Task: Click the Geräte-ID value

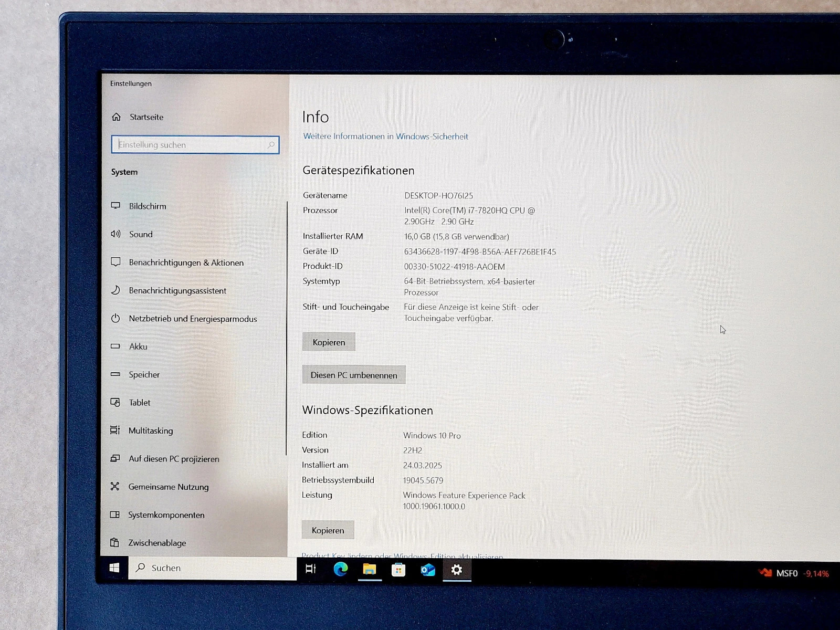Action: pyautogui.click(x=480, y=252)
